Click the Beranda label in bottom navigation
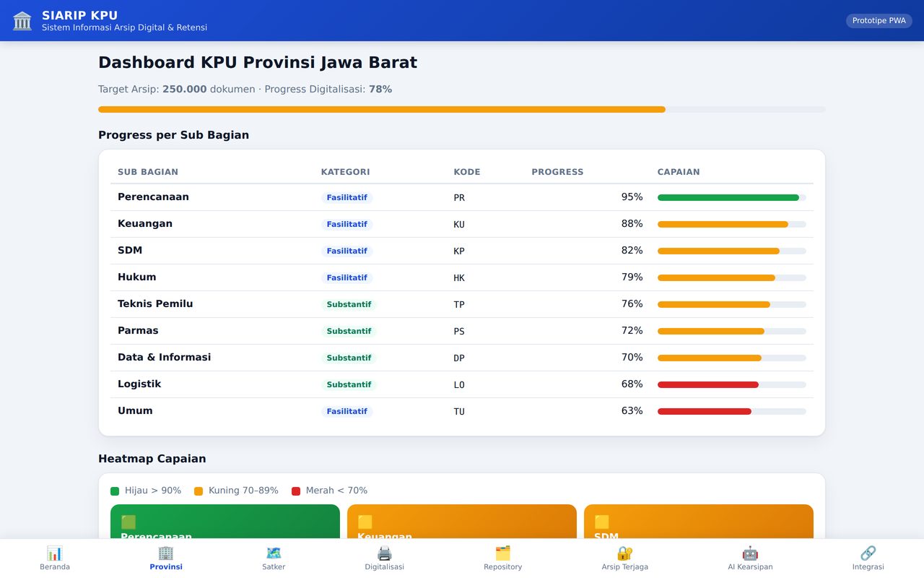 pos(55,567)
